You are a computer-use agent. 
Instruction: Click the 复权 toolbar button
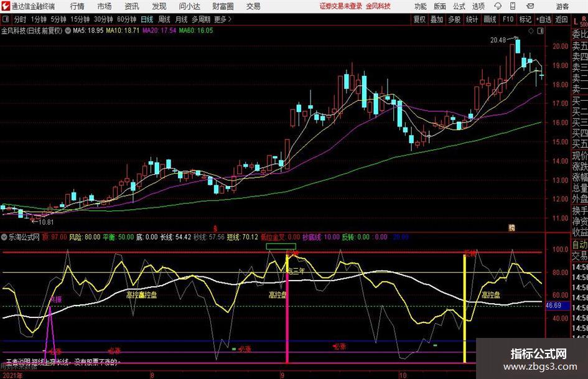pyautogui.click(x=419, y=19)
